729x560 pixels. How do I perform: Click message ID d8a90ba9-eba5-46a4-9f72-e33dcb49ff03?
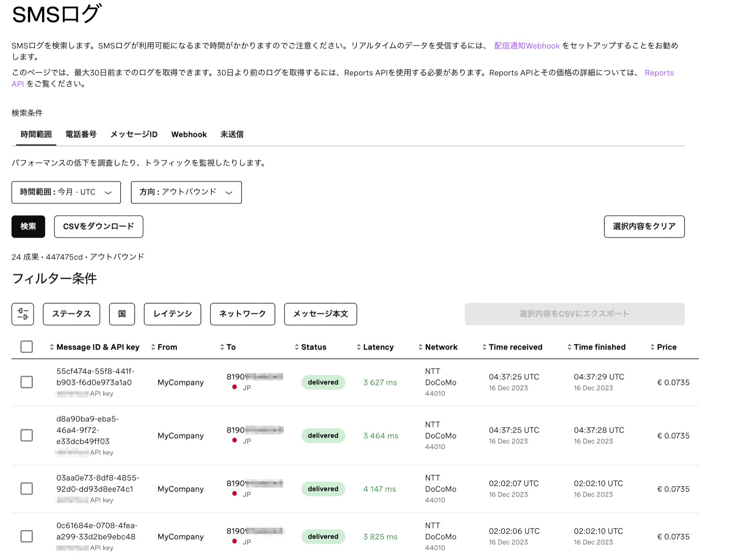pyautogui.click(x=88, y=430)
